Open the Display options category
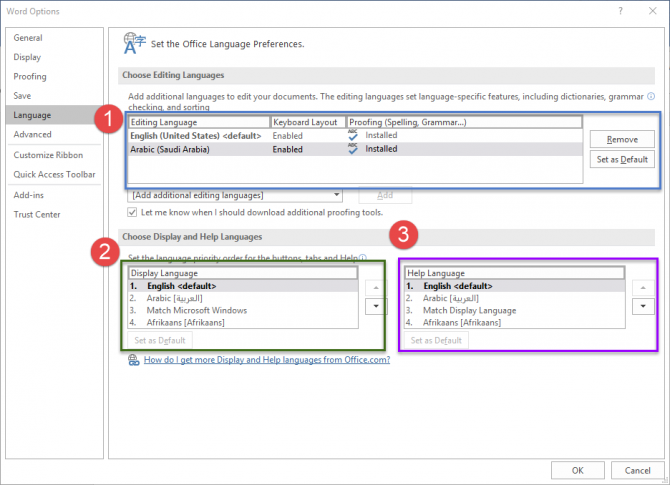The width and height of the screenshot is (670, 485). coord(27,57)
